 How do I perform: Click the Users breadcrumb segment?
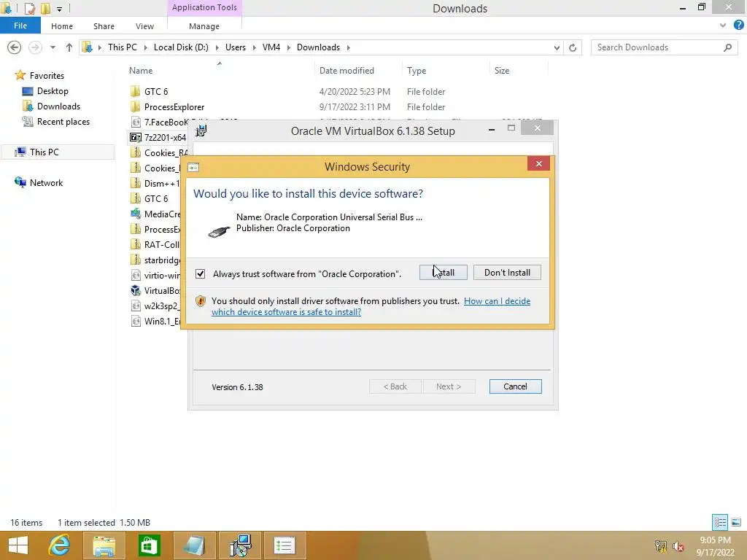pos(236,47)
